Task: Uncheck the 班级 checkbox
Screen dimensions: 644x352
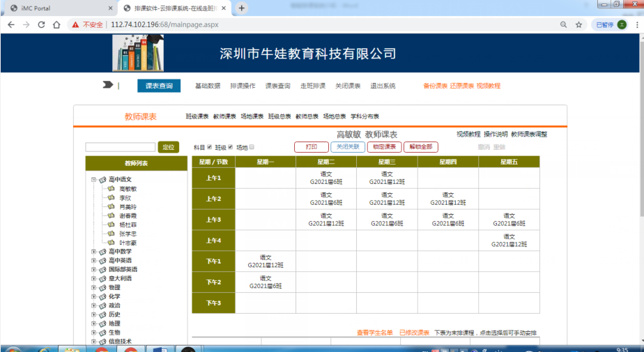Action: coord(231,146)
